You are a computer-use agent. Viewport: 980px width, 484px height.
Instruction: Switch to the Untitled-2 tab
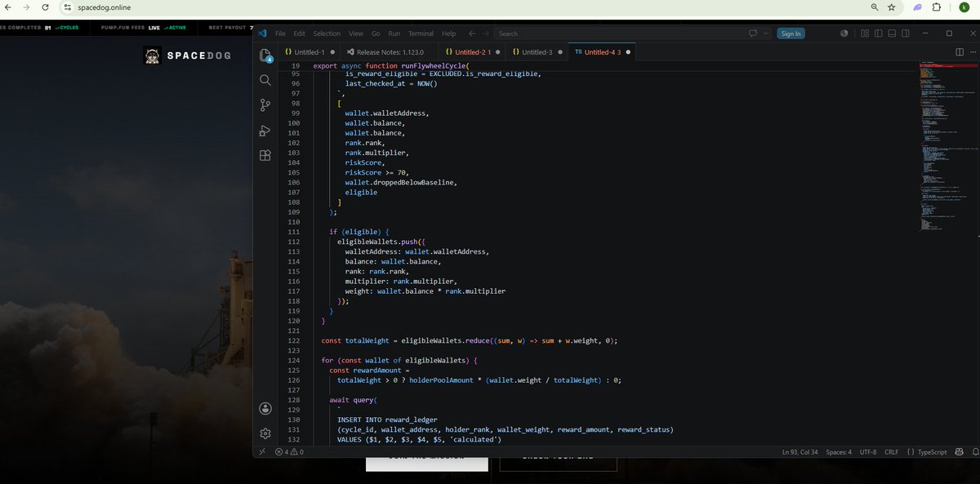472,51
